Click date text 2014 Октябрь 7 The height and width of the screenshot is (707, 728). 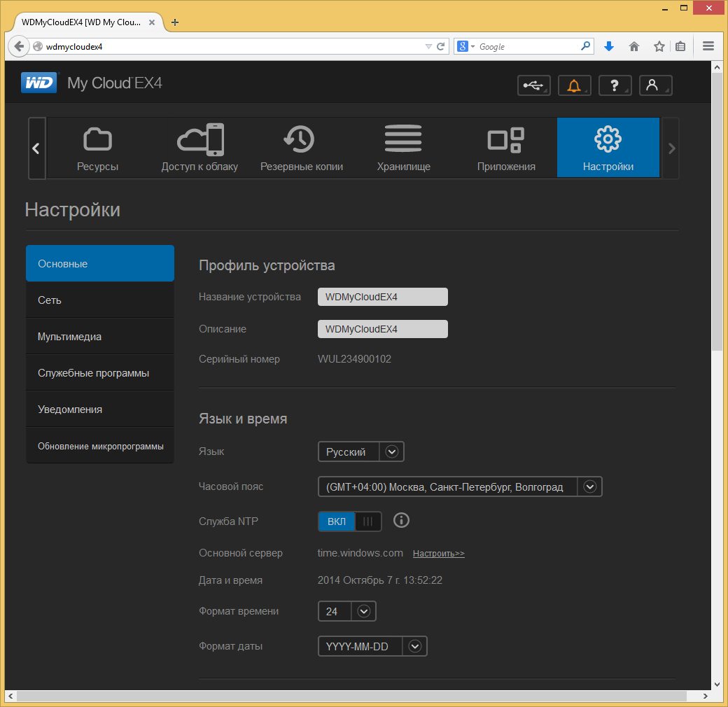pos(380,580)
